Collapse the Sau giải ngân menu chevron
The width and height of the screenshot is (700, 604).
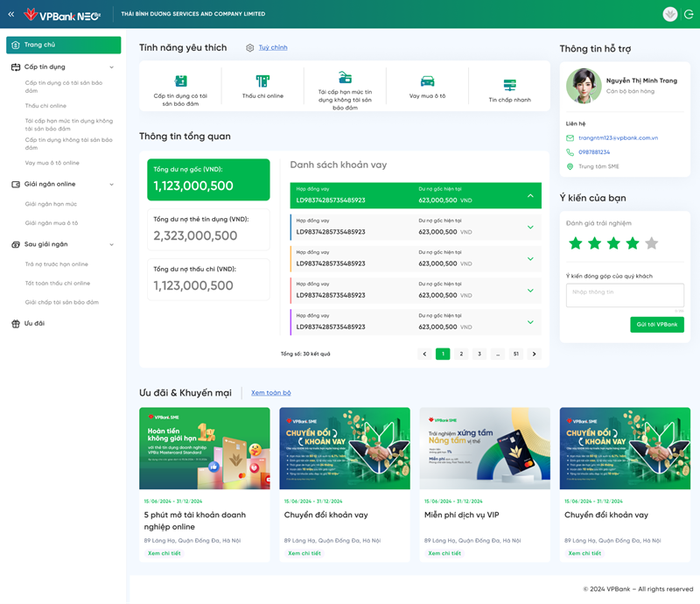(112, 245)
